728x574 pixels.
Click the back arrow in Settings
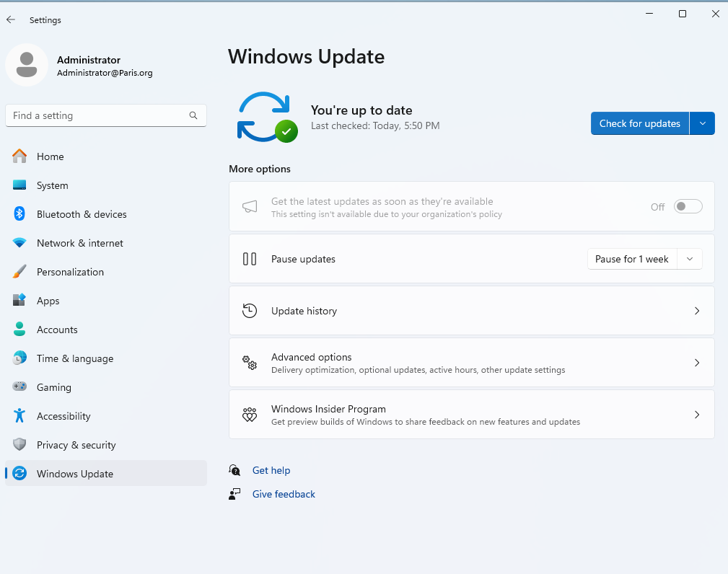(11, 19)
